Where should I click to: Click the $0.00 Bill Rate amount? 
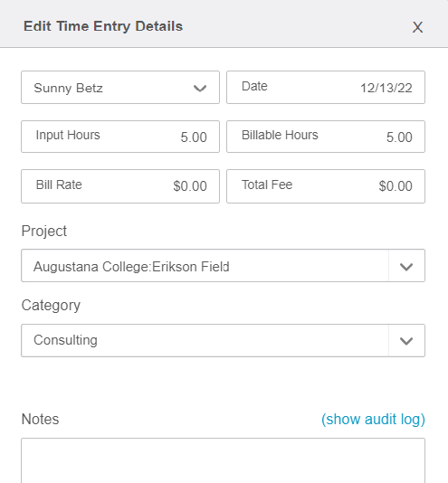[x=190, y=186]
